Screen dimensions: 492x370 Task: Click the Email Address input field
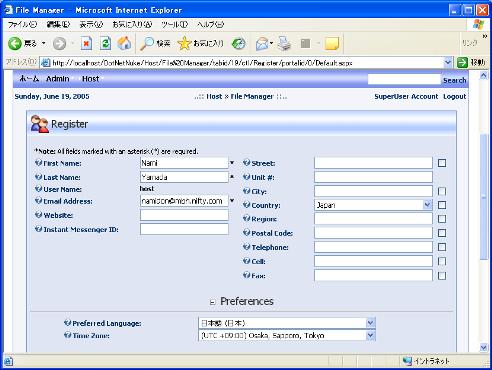[x=184, y=201]
